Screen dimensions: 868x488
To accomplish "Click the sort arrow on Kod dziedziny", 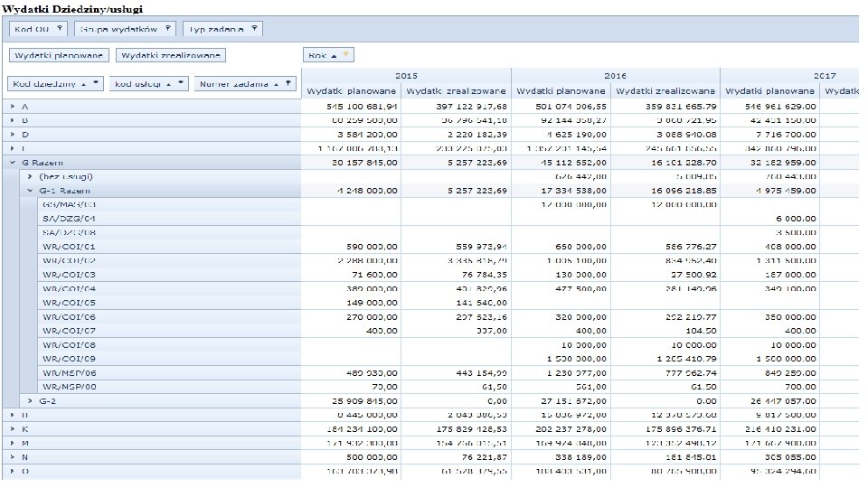I will click(83, 84).
